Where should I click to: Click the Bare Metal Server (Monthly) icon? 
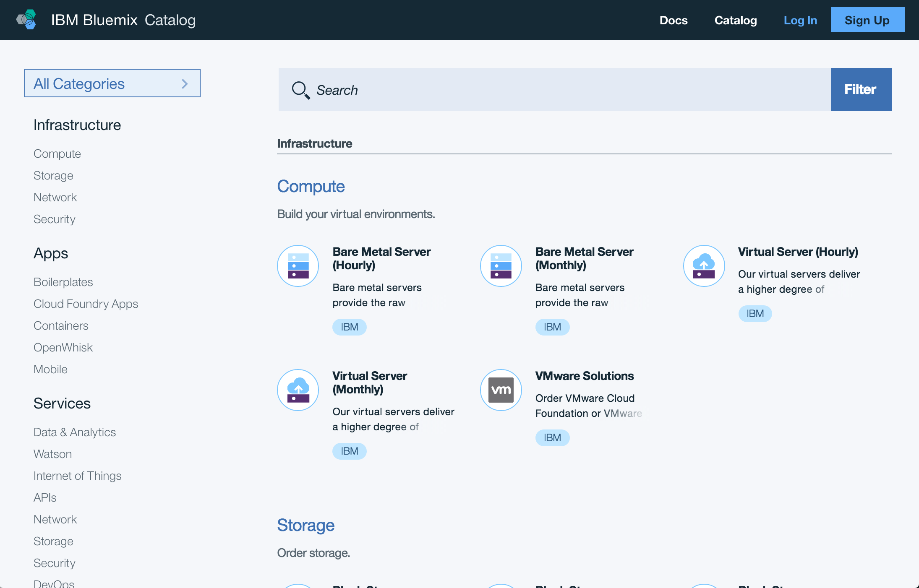point(501,266)
